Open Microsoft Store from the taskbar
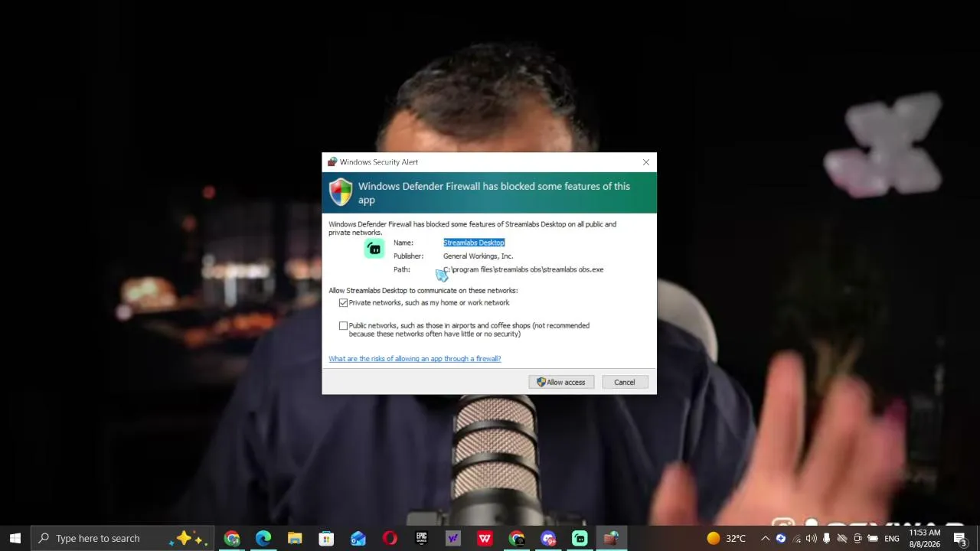The width and height of the screenshot is (980, 551). [x=326, y=538]
